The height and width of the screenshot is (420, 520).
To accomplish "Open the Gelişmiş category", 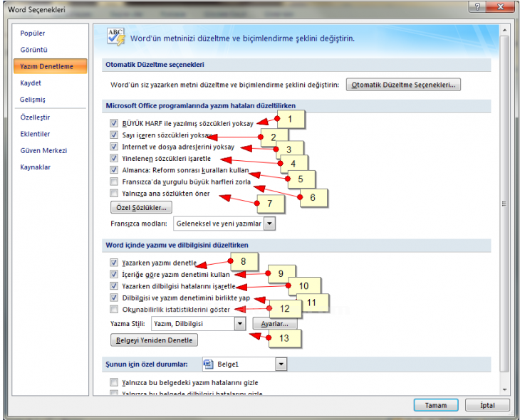I will pos(33,100).
